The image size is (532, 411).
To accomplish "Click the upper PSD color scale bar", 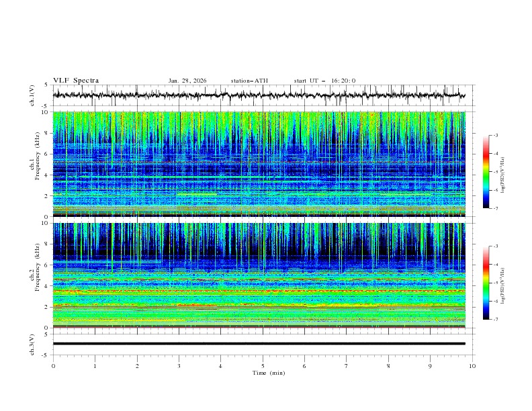I will point(486,172).
